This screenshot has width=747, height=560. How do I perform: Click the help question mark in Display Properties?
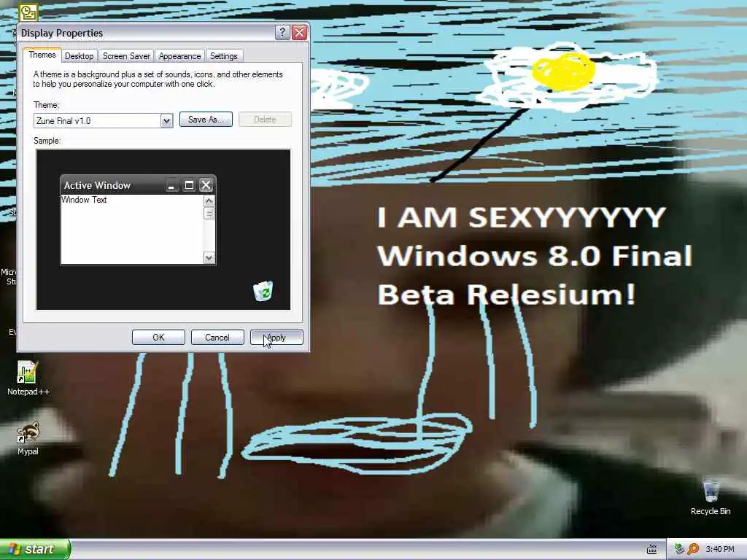[282, 32]
